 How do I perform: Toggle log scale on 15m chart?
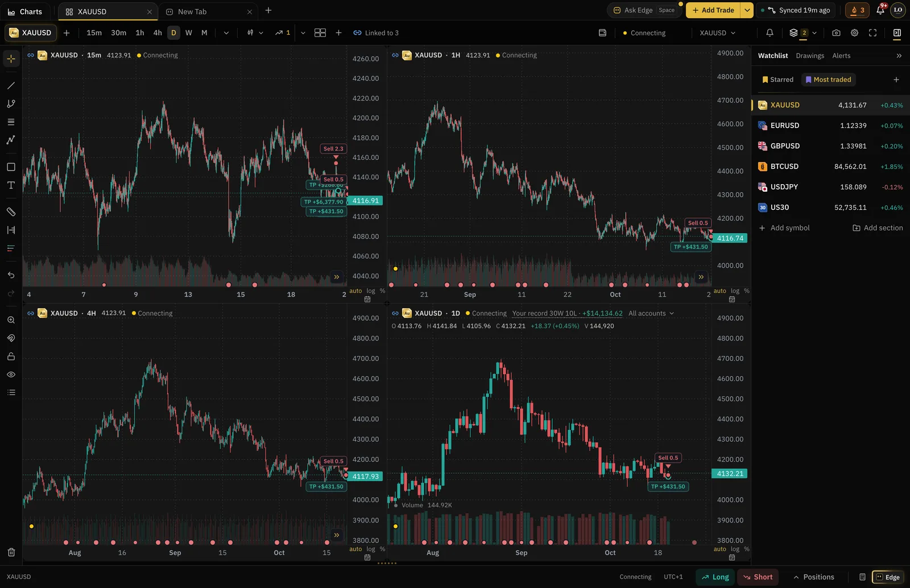(x=371, y=291)
